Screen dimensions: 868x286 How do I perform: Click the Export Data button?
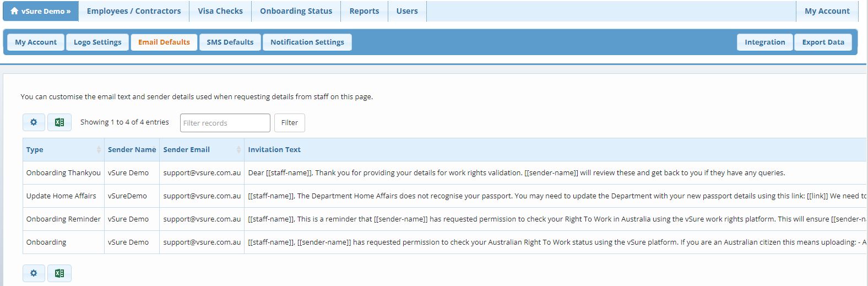(823, 42)
